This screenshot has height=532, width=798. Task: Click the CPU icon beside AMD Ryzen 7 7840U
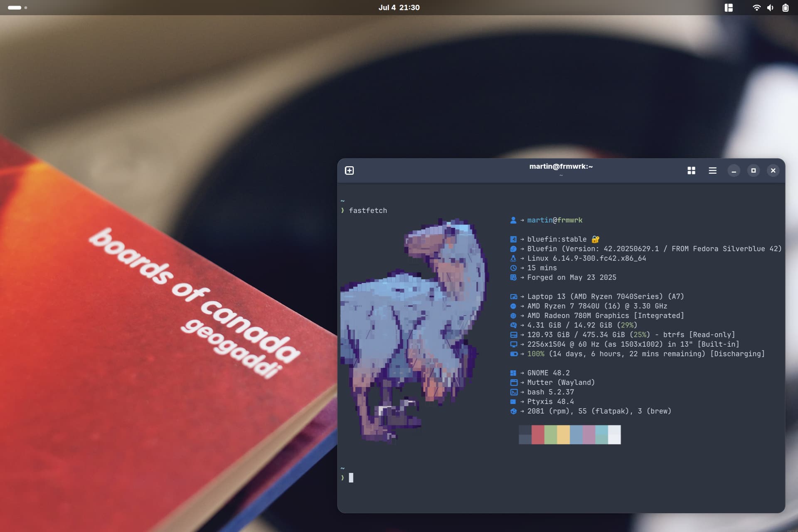pos(513,306)
